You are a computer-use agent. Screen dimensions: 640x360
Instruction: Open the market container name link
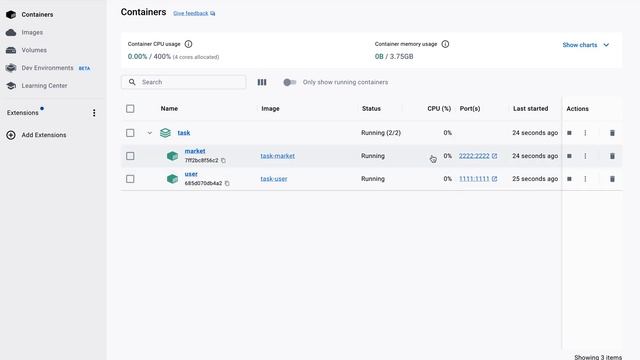coord(195,151)
